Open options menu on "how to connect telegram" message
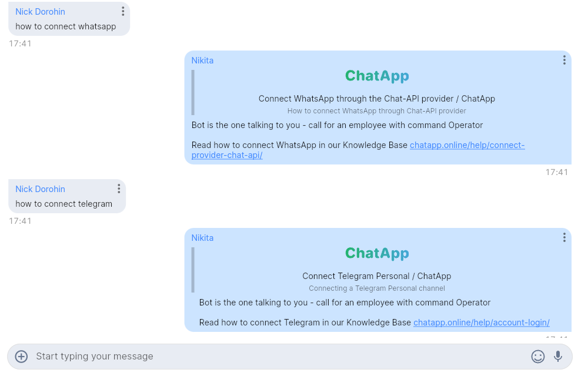This screenshot has height=383, width=588. point(118,189)
